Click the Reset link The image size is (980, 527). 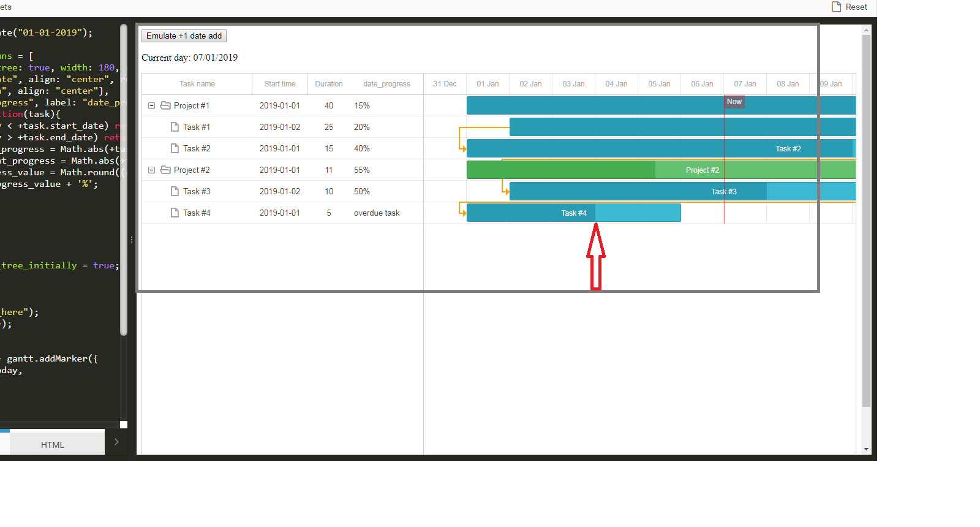click(x=856, y=7)
